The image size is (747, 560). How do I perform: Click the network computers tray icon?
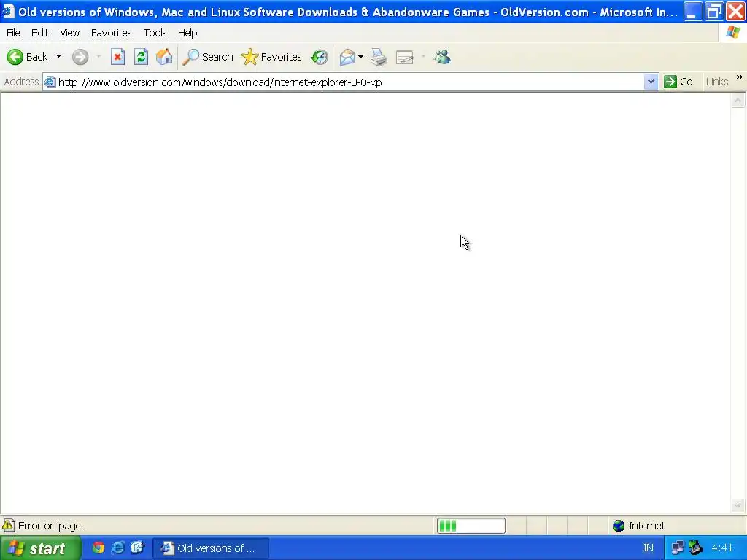click(x=678, y=548)
